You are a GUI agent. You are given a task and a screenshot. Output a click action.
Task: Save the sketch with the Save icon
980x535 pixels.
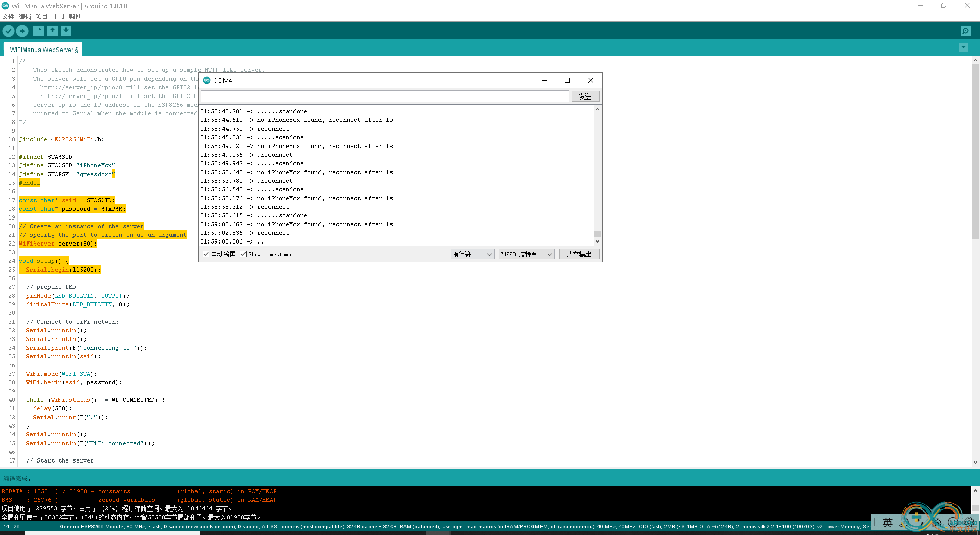pyautogui.click(x=66, y=31)
